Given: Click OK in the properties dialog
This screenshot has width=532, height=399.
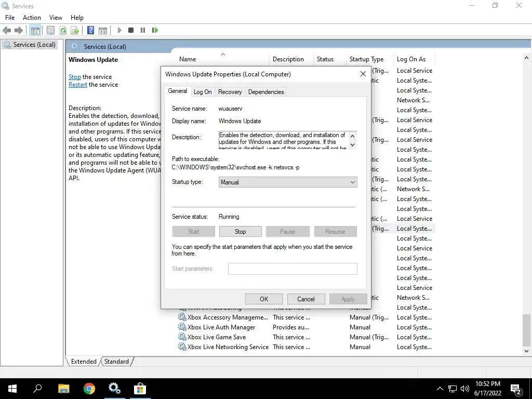Looking at the screenshot, I should click(x=264, y=299).
